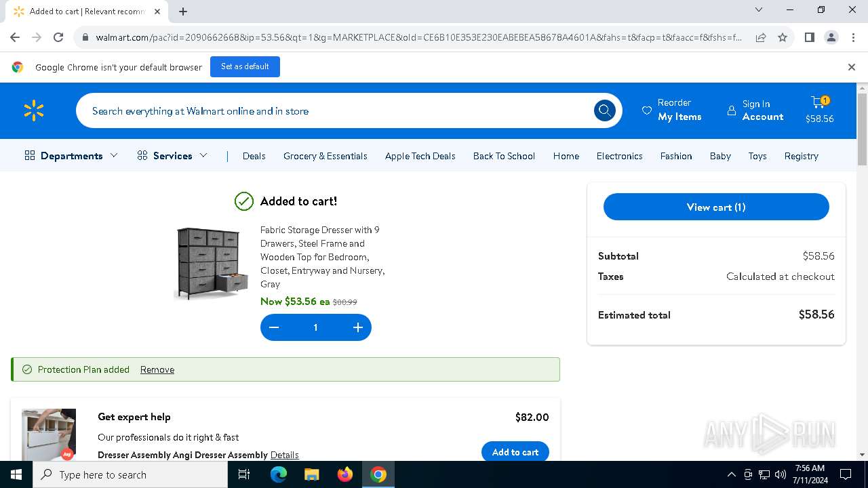Expand the Departments dropdown
This screenshot has height=488, width=868.
click(71, 156)
